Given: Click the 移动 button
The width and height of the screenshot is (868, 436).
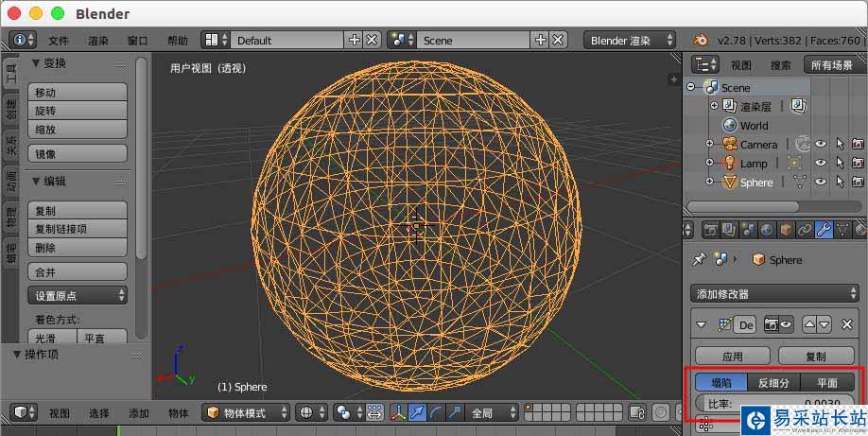Looking at the screenshot, I should [x=78, y=92].
